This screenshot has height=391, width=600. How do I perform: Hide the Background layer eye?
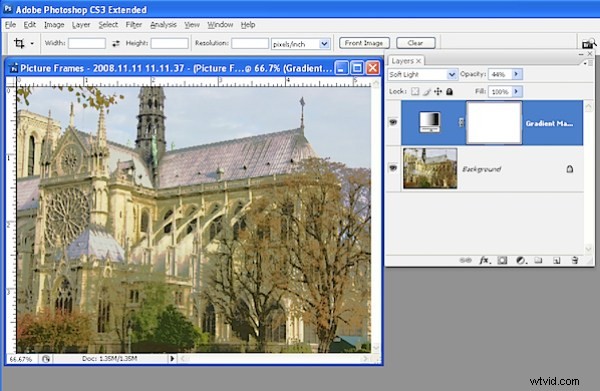[x=393, y=168]
